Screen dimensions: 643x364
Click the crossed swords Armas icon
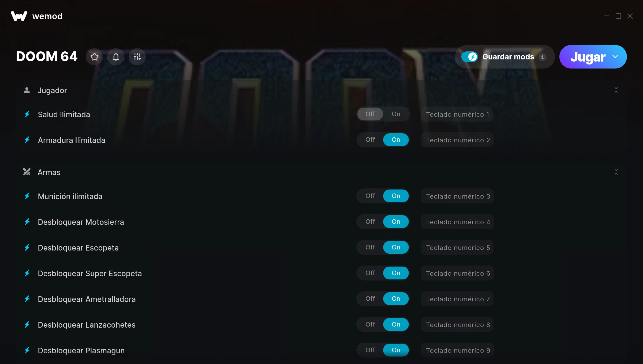27,172
